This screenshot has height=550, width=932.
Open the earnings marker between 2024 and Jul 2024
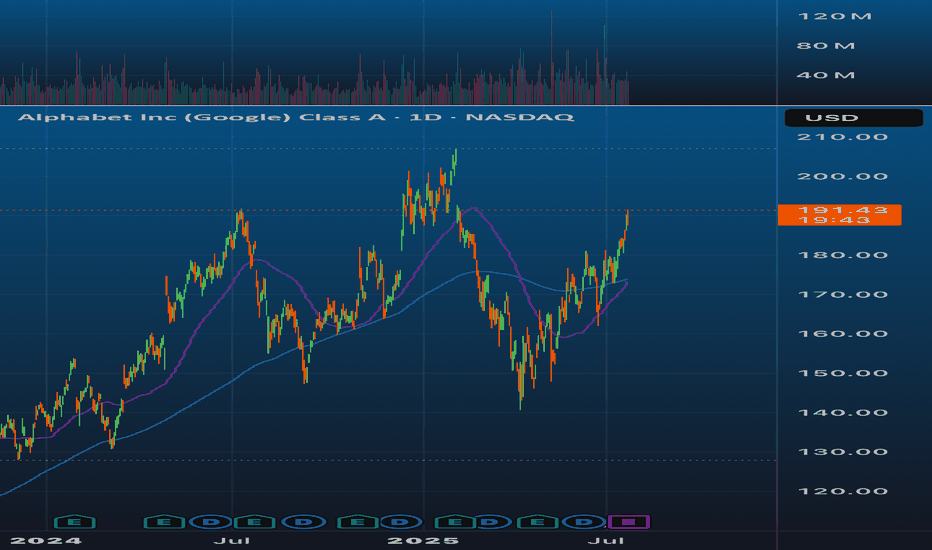pyautogui.click(x=165, y=522)
